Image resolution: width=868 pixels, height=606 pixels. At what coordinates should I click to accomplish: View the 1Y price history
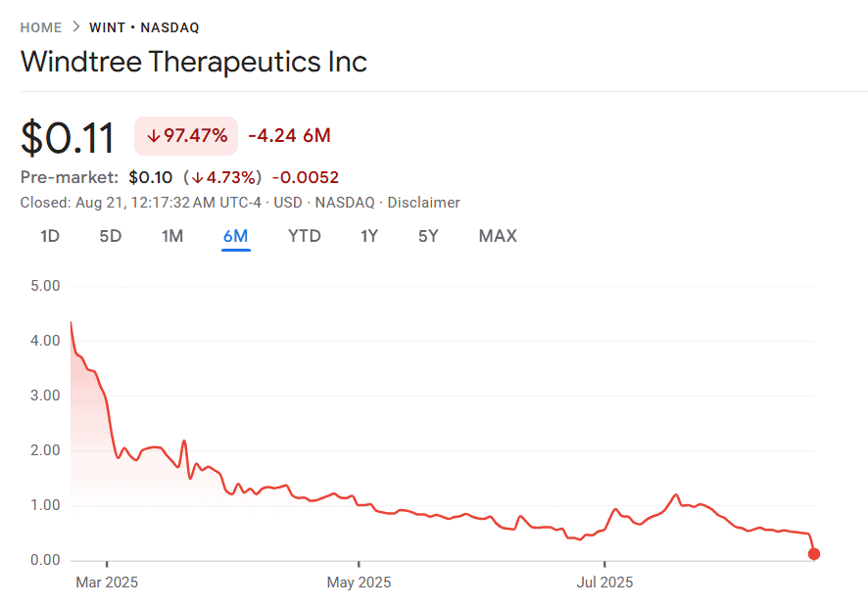pos(369,236)
